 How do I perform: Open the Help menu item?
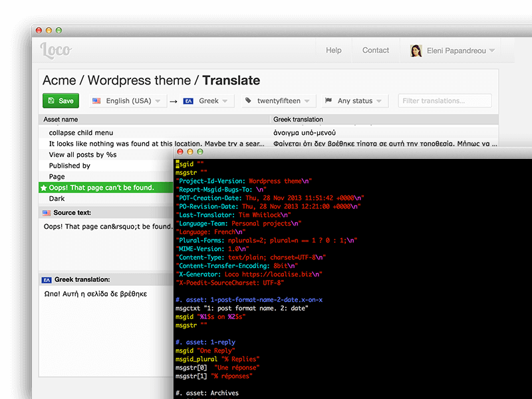(334, 51)
